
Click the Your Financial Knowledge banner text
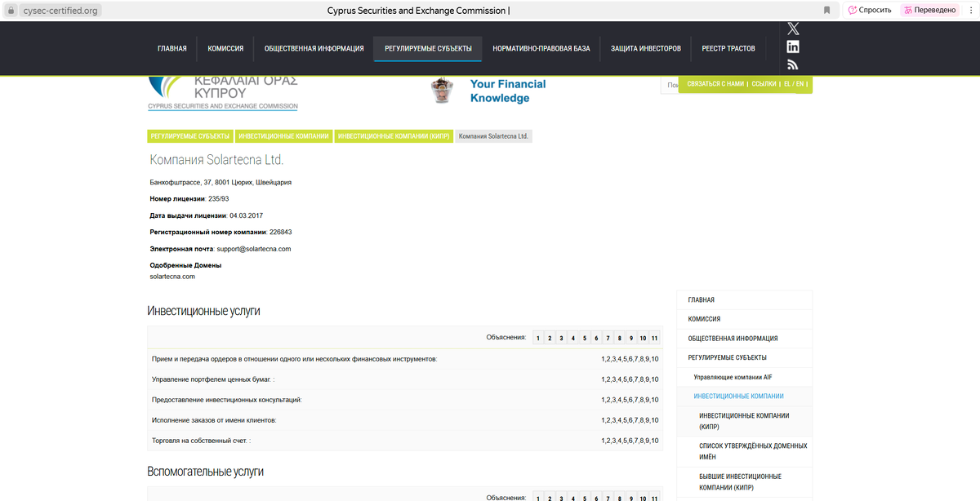click(x=508, y=91)
